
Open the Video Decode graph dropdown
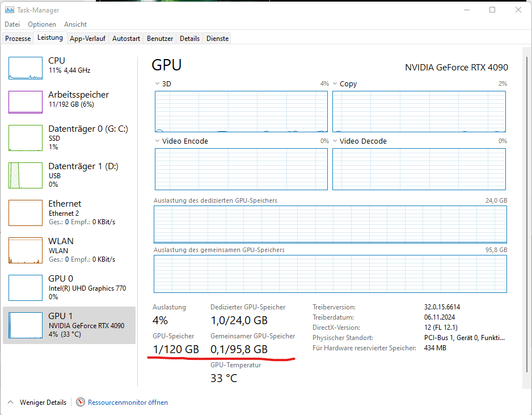[335, 141]
